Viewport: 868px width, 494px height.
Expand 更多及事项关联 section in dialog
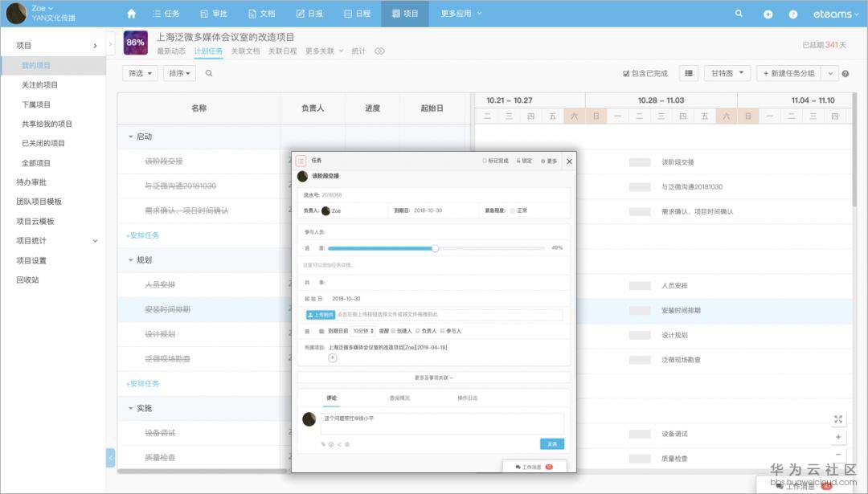coord(433,378)
